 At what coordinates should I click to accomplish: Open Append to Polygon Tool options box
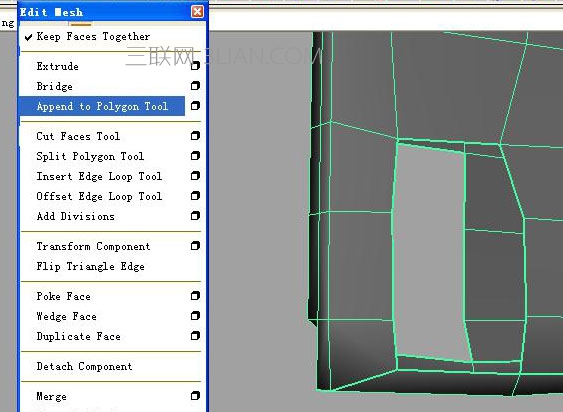coord(195,106)
